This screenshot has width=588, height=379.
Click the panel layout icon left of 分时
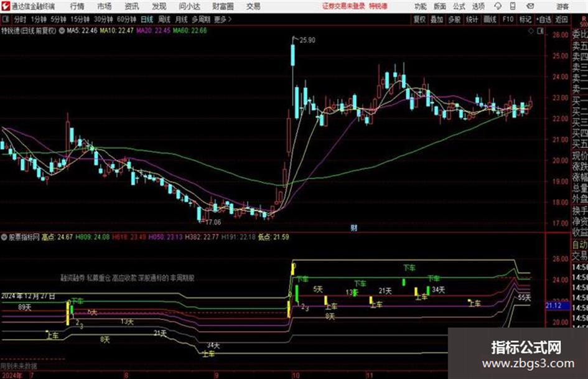pos(5,19)
